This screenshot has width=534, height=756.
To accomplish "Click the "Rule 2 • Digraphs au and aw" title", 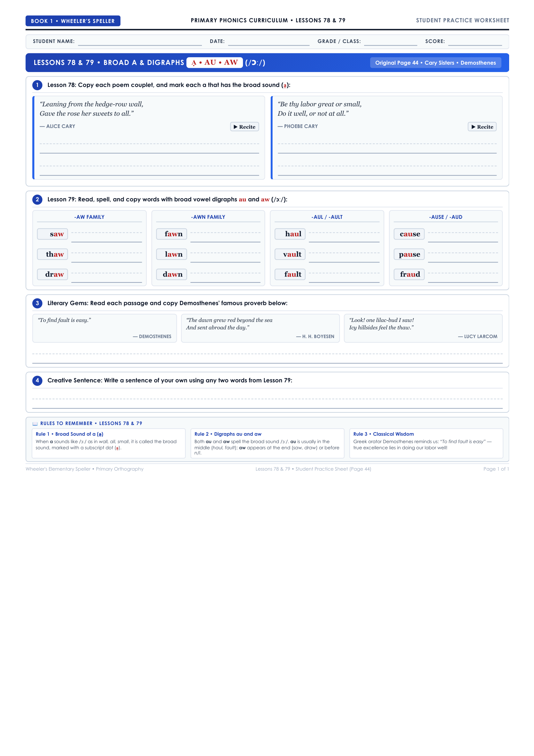I will point(228,434).
